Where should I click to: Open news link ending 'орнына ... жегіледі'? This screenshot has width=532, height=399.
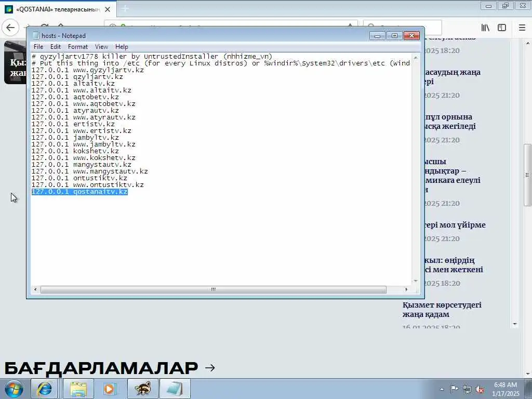point(450,122)
